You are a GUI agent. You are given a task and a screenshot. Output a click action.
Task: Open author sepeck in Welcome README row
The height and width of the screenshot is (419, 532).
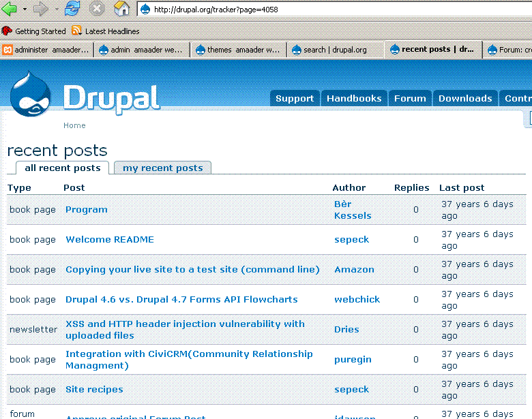pos(351,240)
